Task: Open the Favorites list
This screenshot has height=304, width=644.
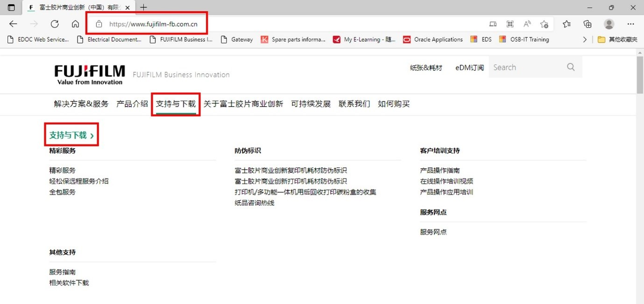Action: click(566, 24)
